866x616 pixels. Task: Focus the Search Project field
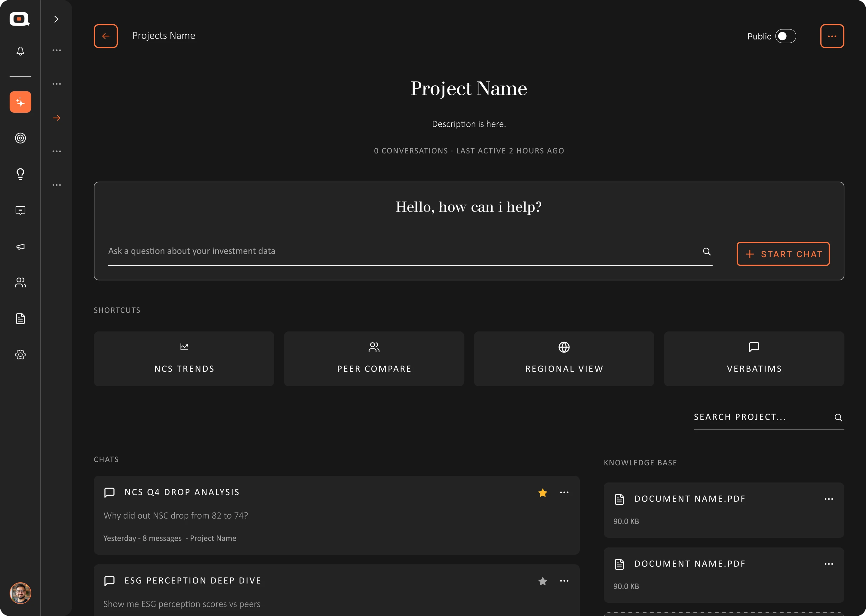point(769,417)
